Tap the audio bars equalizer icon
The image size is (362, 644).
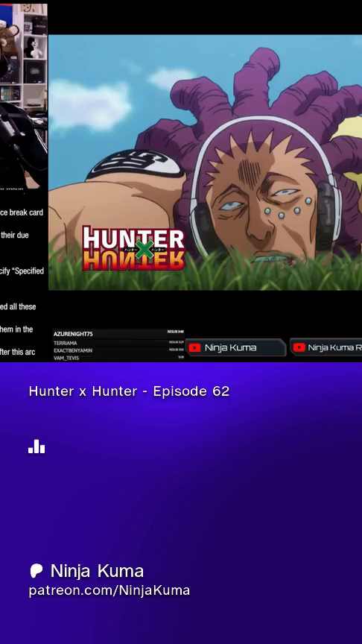pyautogui.click(x=36, y=446)
